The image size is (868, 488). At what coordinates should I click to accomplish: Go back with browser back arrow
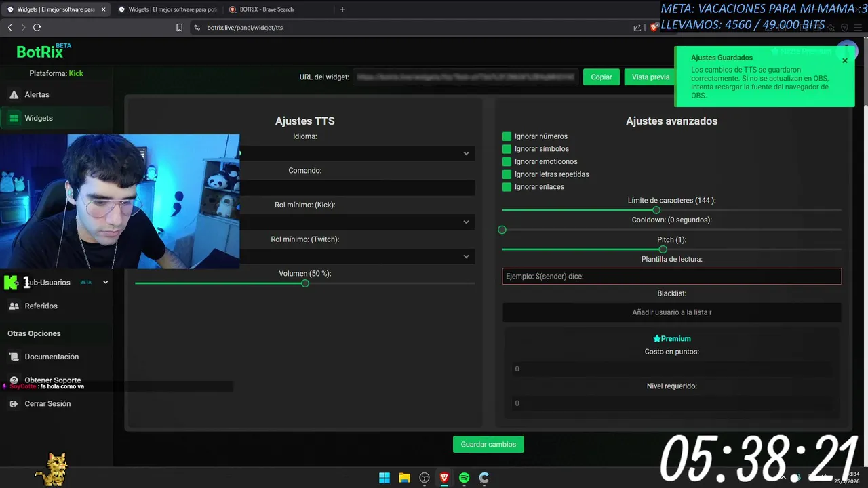[x=9, y=28]
